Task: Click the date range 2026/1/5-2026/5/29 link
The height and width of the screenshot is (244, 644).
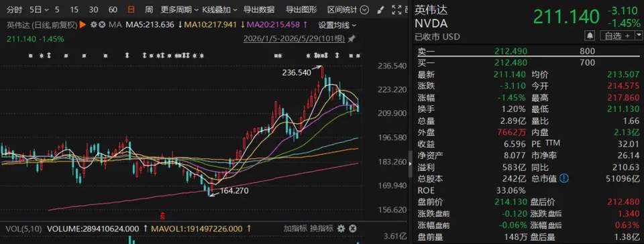Action: point(294,39)
